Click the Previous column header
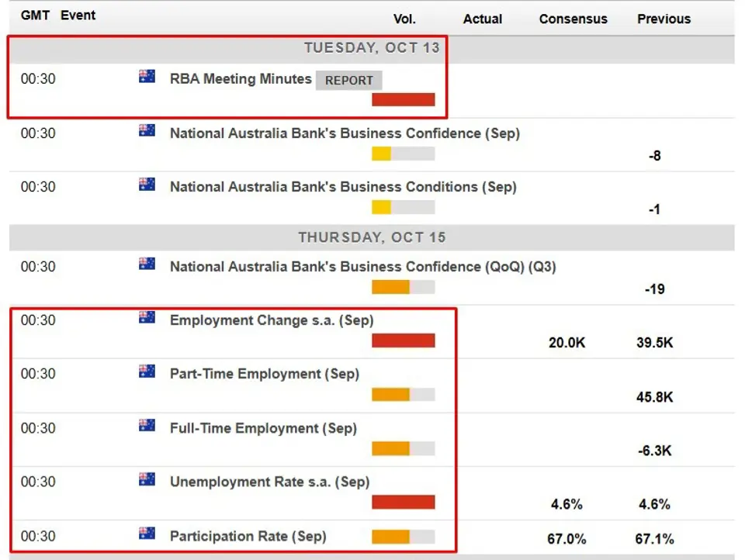745x560 pixels. 664,19
